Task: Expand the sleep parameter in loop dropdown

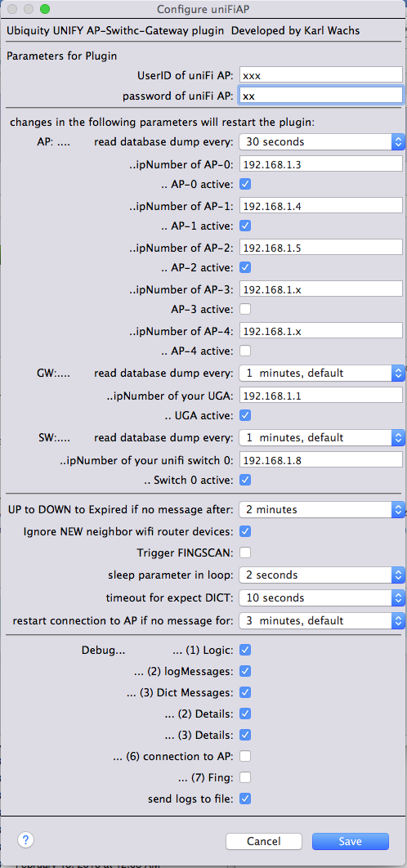Action: pyautogui.click(x=322, y=575)
